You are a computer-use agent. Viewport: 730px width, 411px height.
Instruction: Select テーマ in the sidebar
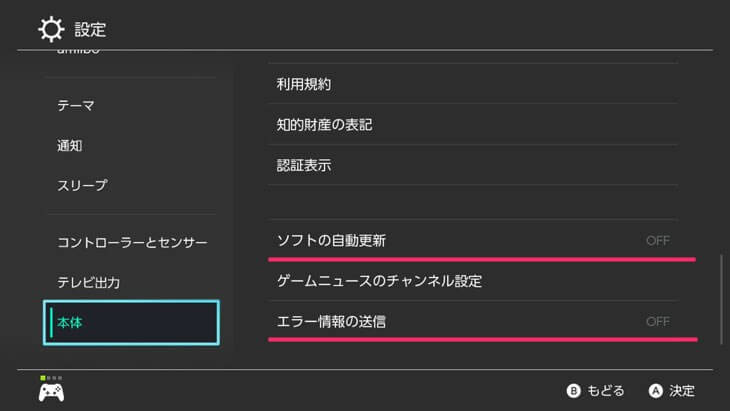(x=76, y=105)
